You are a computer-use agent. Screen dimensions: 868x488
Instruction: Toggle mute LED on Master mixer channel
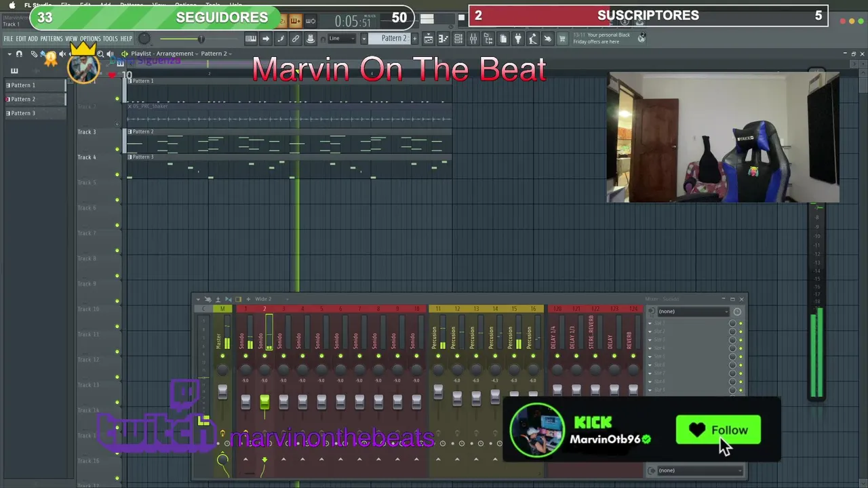click(222, 356)
